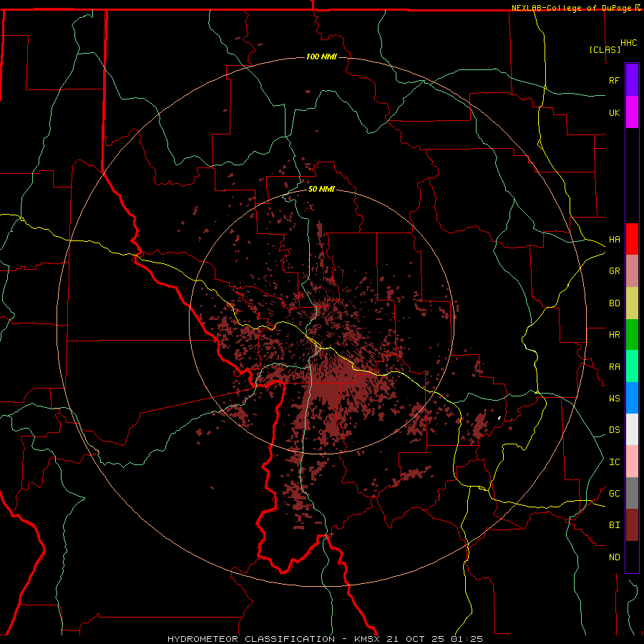Click the BD legend label
The height and width of the screenshot is (644, 644).
(x=614, y=303)
